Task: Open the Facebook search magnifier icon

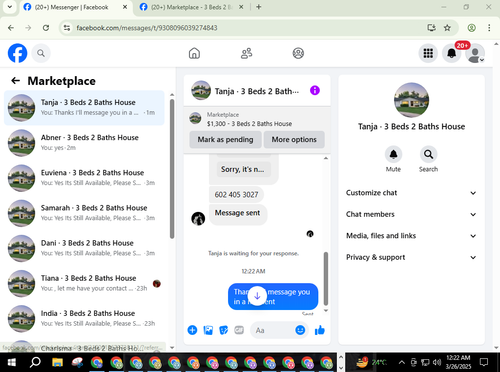Action: click(41, 53)
